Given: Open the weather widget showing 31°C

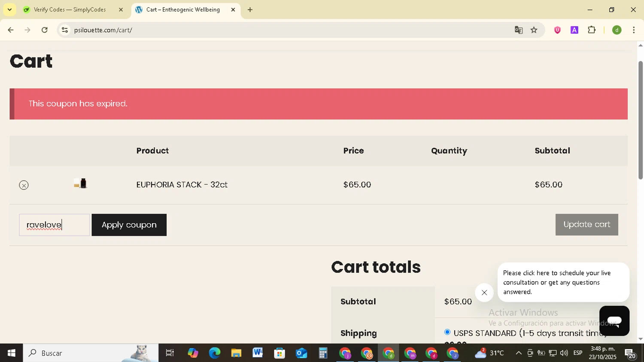Looking at the screenshot, I should tap(489, 353).
